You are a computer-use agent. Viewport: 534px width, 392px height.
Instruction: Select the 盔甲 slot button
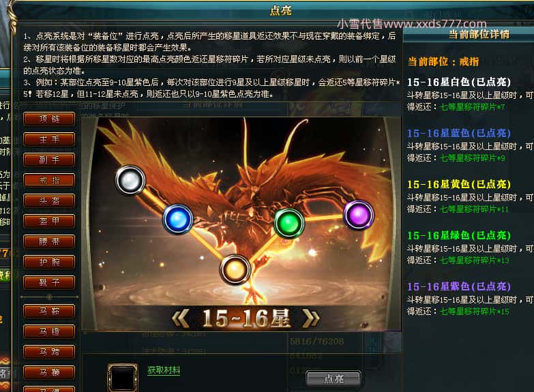49,221
